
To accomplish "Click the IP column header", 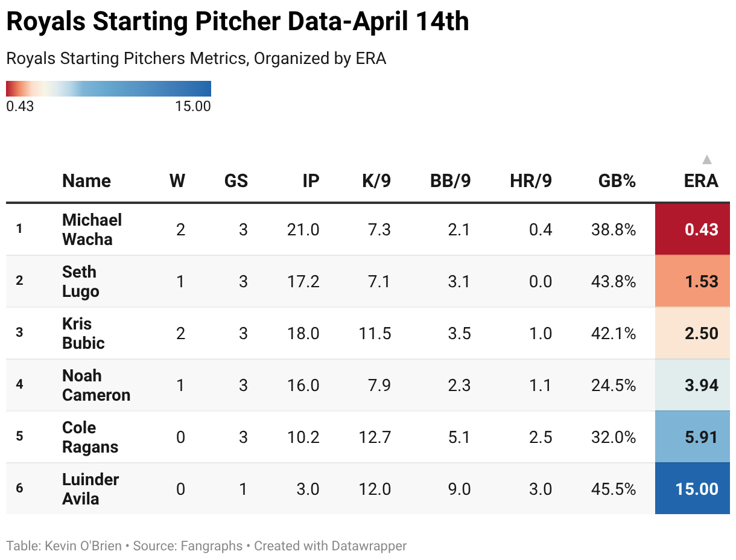I will (311, 181).
